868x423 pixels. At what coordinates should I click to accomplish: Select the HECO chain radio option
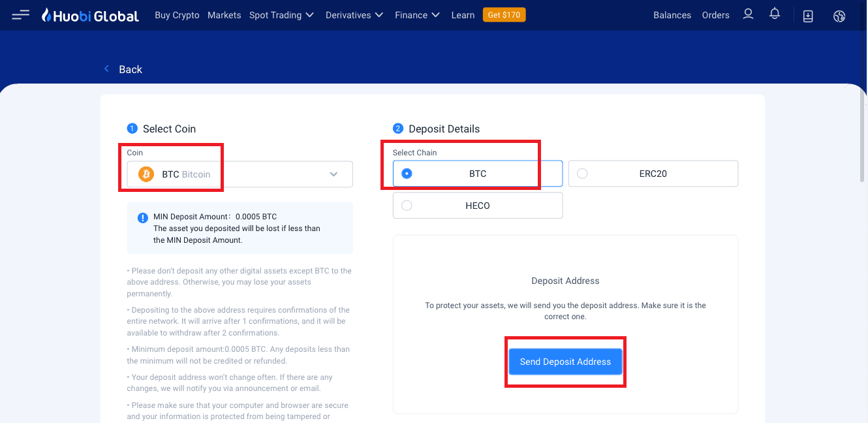pyautogui.click(x=478, y=206)
